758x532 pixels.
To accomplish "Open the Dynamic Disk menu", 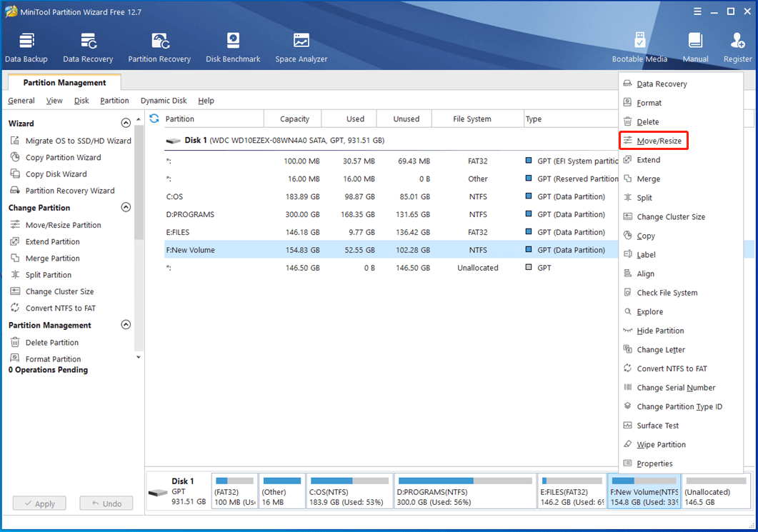I will pos(164,101).
